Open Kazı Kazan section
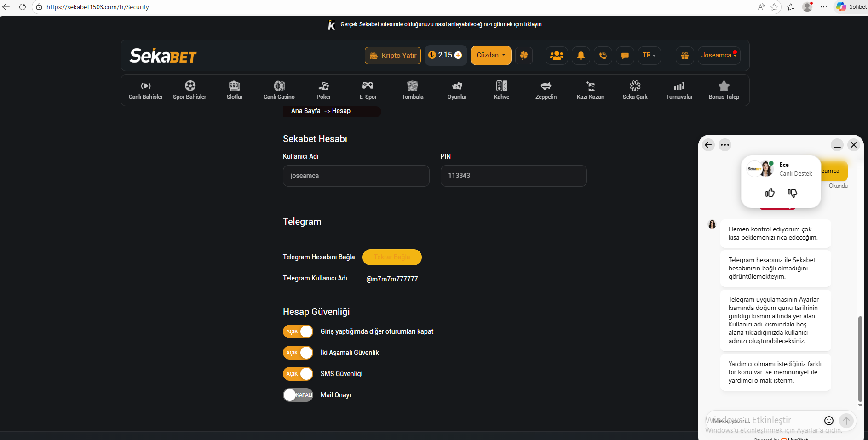This screenshot has width=868, height=440. [591, 91]
